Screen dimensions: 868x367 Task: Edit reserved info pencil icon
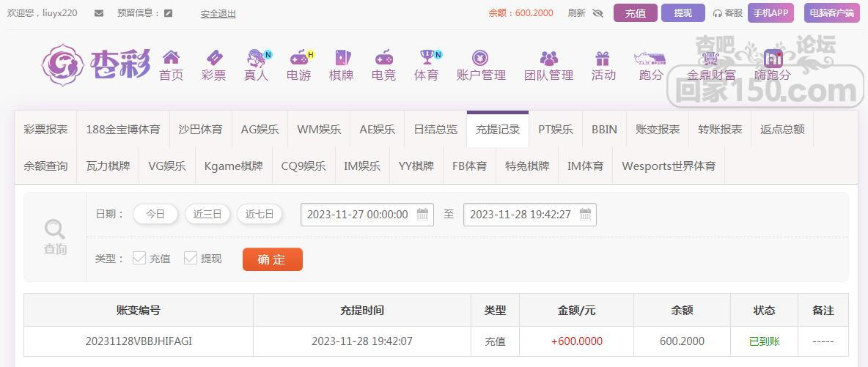[x=169, y=13]
